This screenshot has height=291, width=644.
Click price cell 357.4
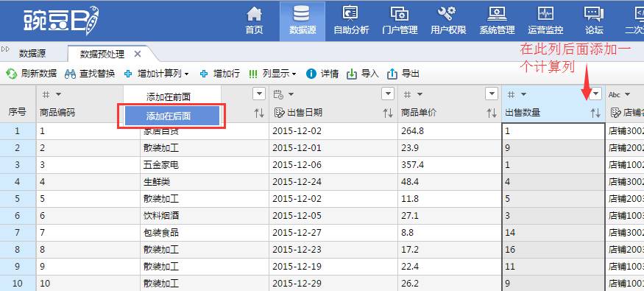(x=449, y=165)
